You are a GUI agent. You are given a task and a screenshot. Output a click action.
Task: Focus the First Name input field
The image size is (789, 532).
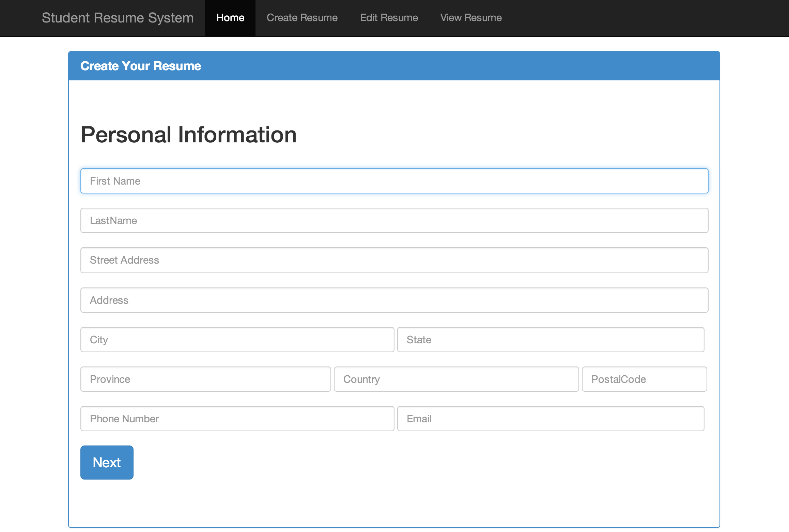click(x=394, y=181)
